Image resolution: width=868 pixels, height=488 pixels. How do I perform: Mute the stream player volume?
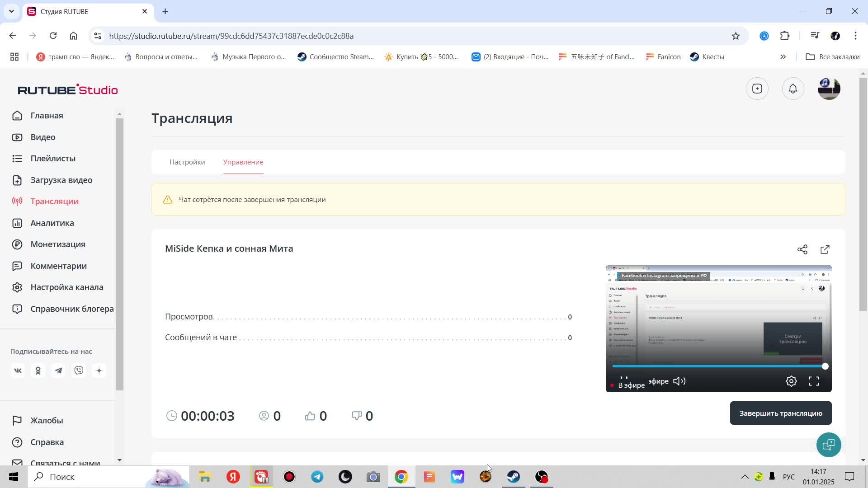679,381
